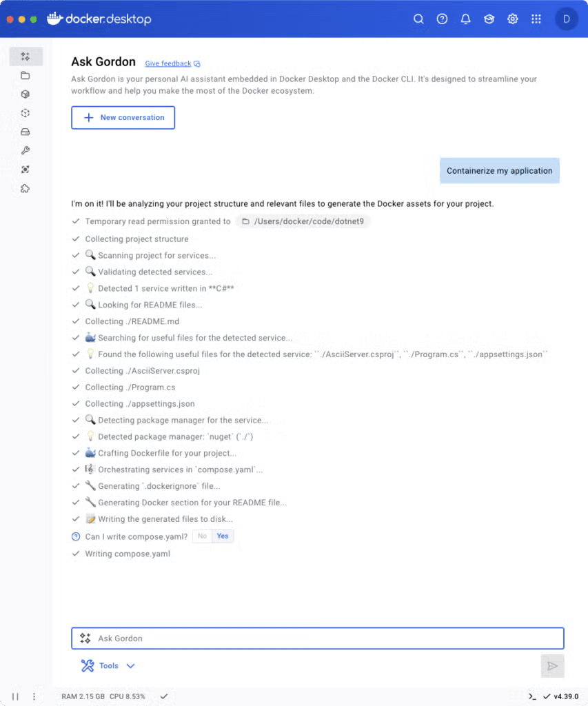Focus the Ask Gordon input field
This screenshot has height=706, width=588.
pyautogui.click(x=317, y=638)
